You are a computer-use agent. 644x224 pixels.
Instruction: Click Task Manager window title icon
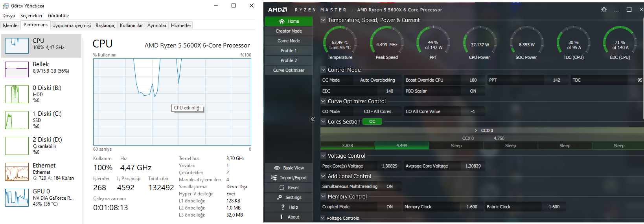(x=6, y=6)
